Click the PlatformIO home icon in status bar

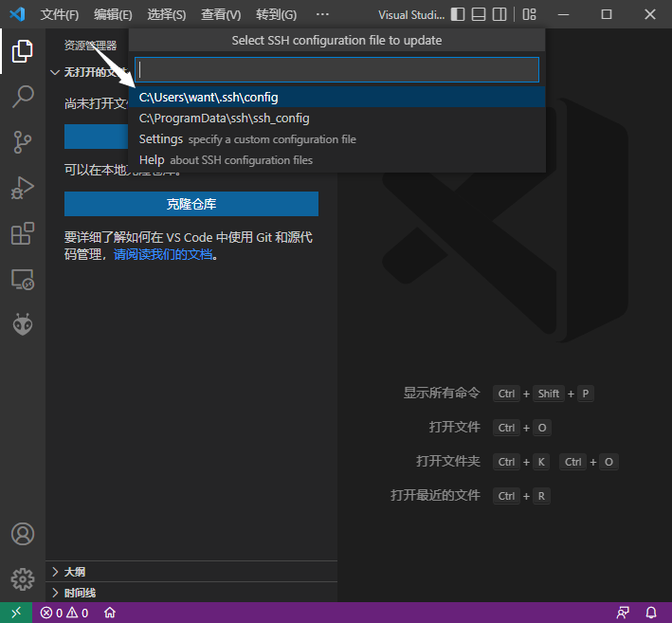coord(110,613)
